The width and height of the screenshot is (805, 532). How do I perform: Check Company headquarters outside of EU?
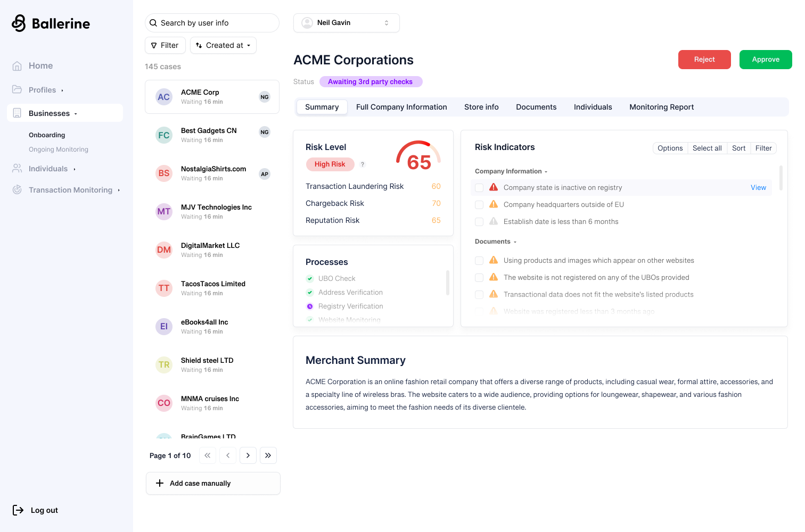(479, 204)
